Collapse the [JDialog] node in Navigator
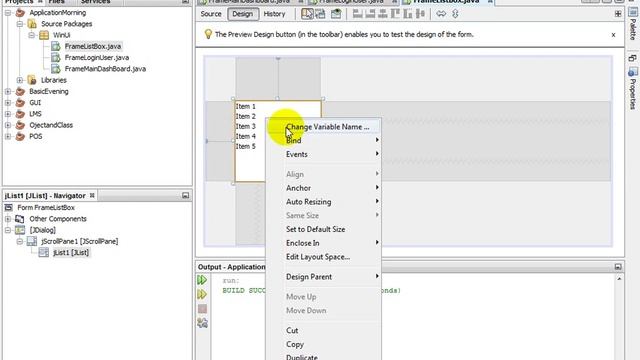The height and width of the screenshot is (360, 640). [8, 230]
